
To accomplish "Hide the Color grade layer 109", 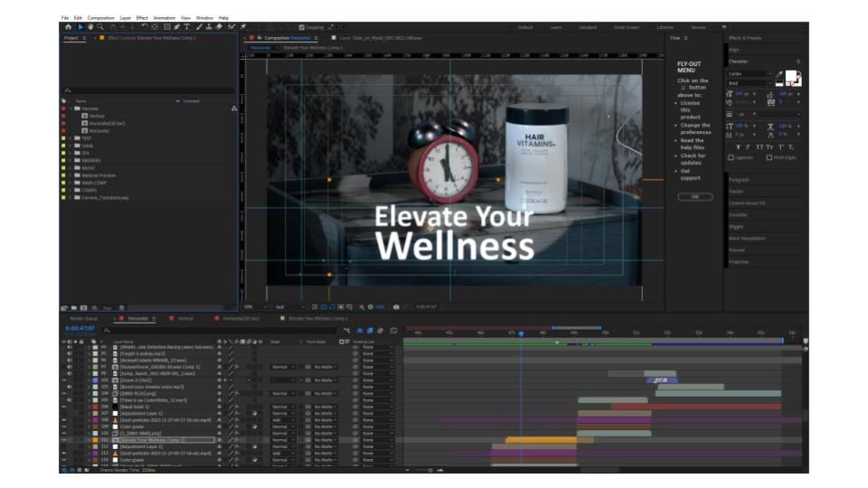I will [64, 426].
